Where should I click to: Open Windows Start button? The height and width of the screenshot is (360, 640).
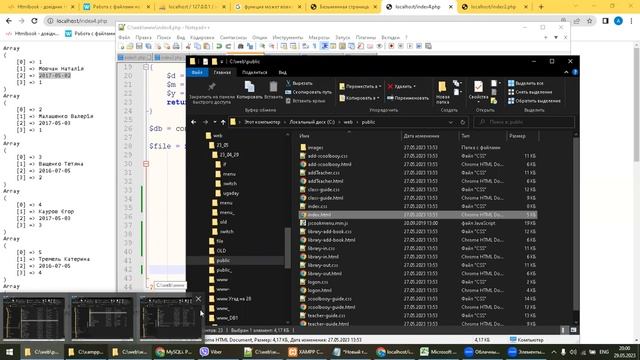pos(9,352)
